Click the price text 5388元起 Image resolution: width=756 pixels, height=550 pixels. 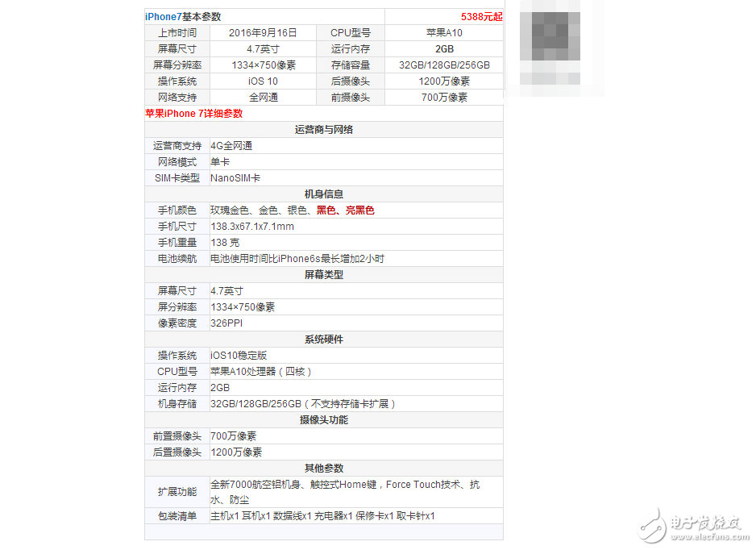[x=481, y=16]
